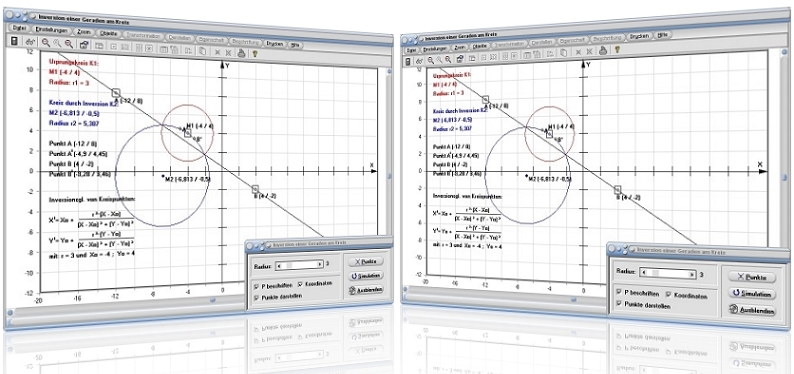Click the settings window icon after magnifiers, left window
This screenshot has width=794, height=374.
click(x=84, y=45)
